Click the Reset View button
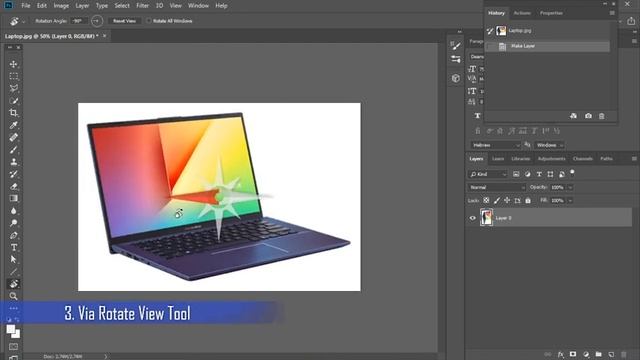 [x=124, y=21]
